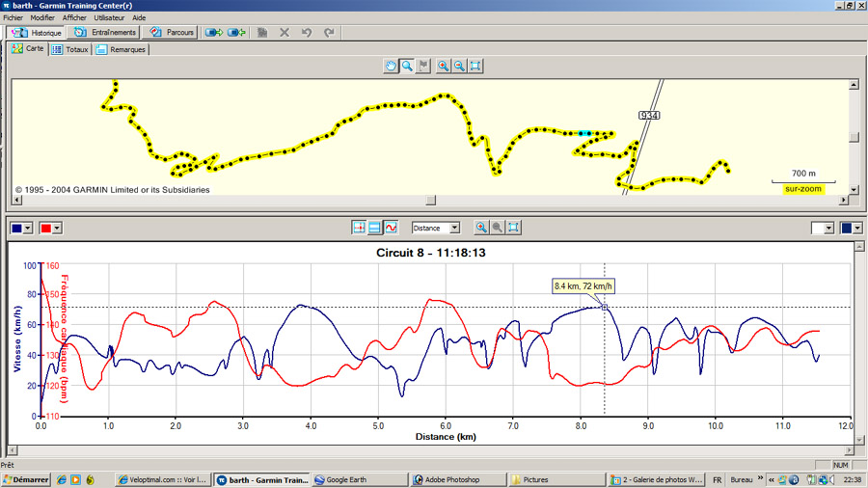Click the undo arrow in the toolbar
This screenshot has height=488, width=868.
307,32
